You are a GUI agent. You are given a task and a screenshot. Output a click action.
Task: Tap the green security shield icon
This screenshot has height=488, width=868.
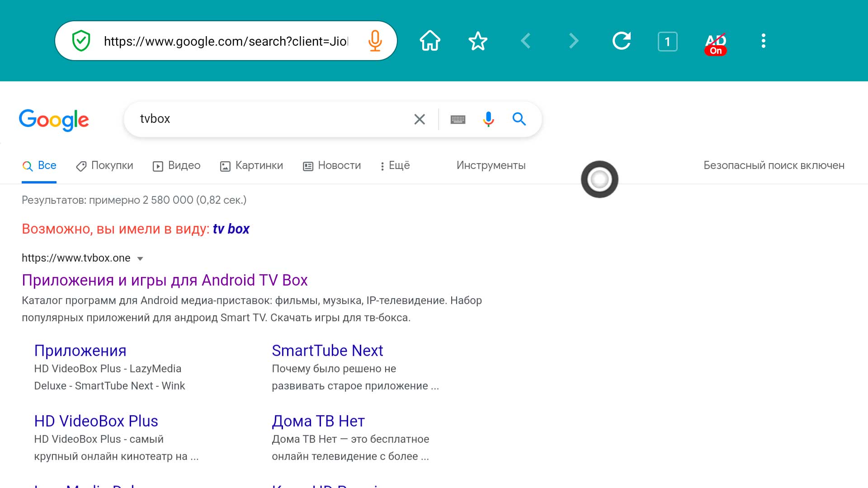[x=81, y=41]
